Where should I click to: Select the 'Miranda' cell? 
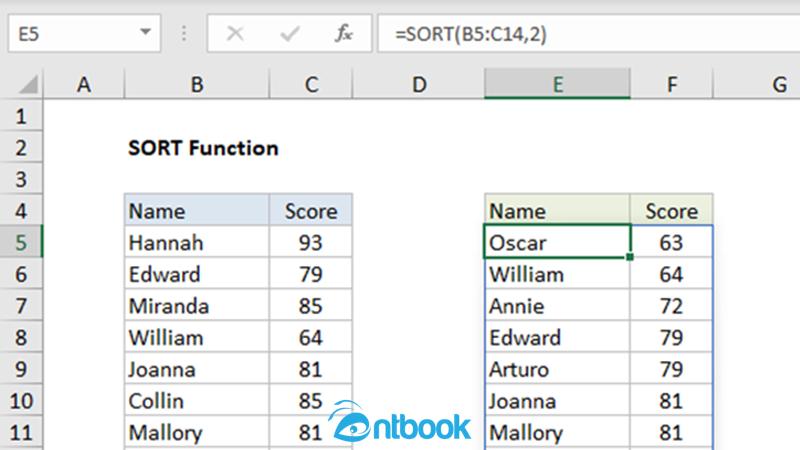[x=197, y=306]
